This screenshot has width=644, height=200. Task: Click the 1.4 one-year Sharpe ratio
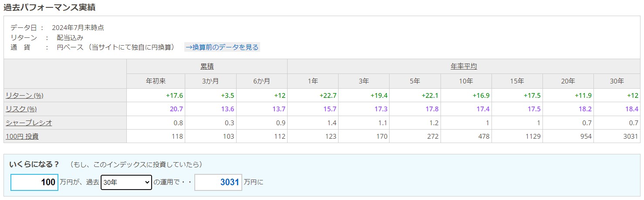[332, 123]
